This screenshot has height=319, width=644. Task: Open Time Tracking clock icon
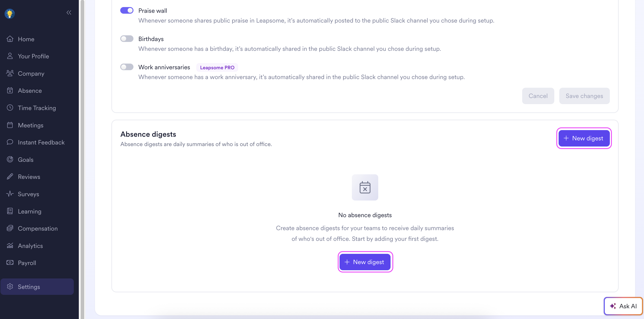click(x=10, y=108)
